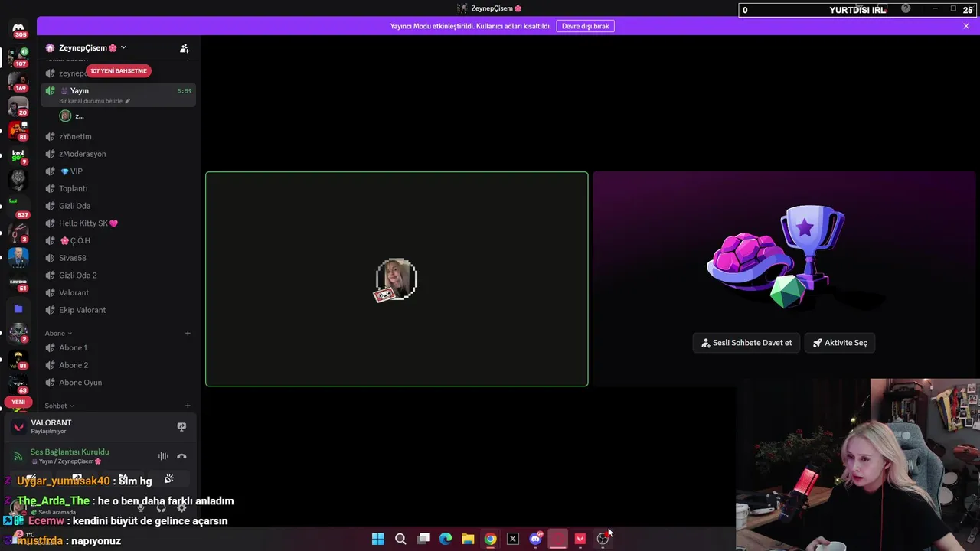Open the noise suppression waveform icon
The height and width of the screenshot is (551, 980).
(163, 456)
